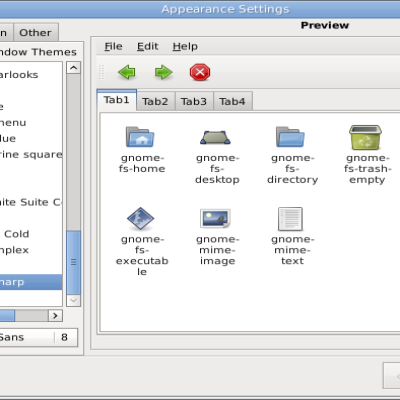
Task: Select the gnome-fs-executable diamond icon
Action: coord(140,218)
